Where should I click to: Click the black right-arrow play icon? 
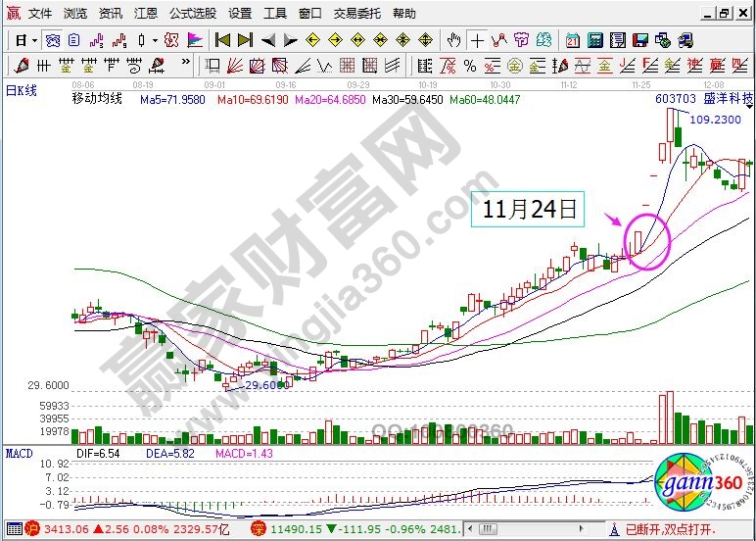coord(291,40)
